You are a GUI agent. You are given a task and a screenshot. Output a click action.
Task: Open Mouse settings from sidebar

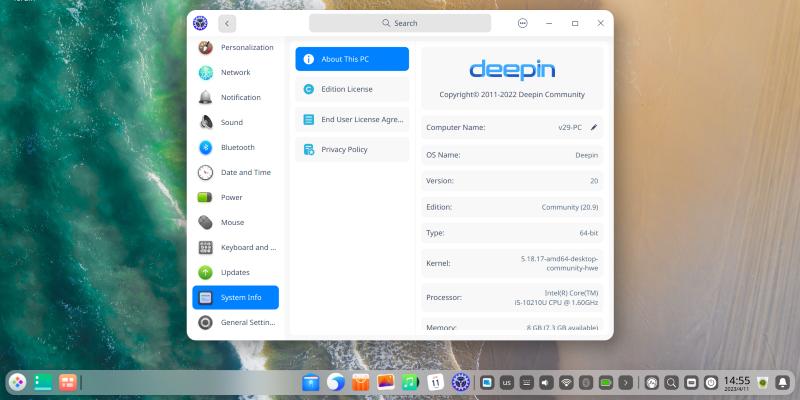pos(235,222)
